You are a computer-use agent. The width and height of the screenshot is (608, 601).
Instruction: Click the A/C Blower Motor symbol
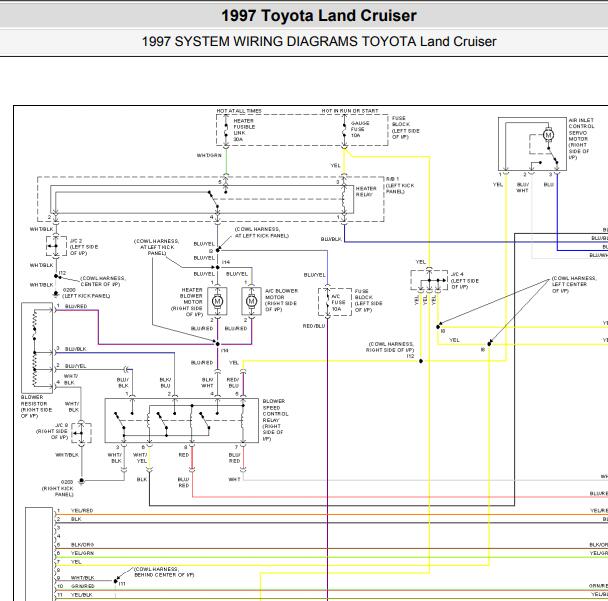coord(251,301)
